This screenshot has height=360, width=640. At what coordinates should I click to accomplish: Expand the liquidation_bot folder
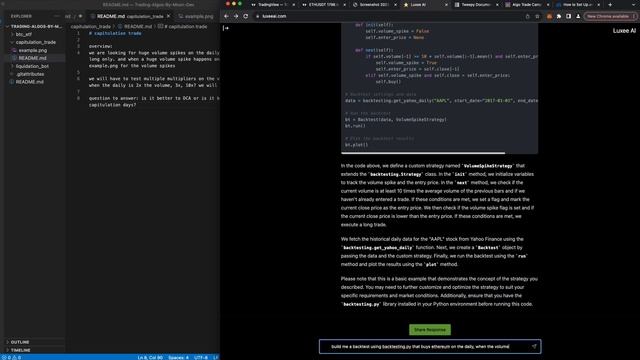(32, 66)
